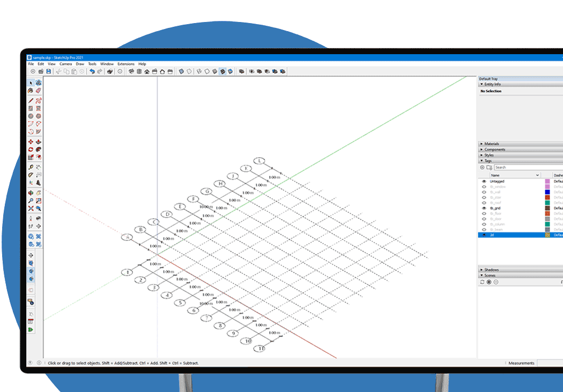Image resolution: width=563 pixels, height=392 pixels.
Task: Select the Follow Me tool
Action: click(39, 149)
